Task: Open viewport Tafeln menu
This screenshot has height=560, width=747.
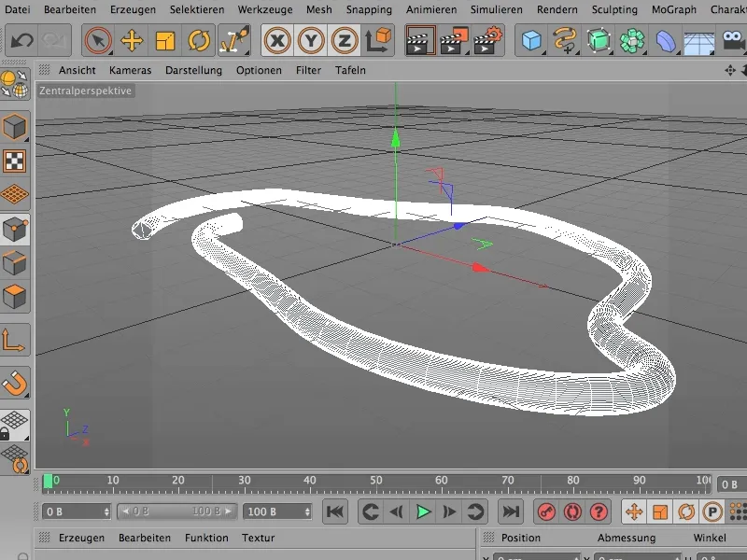Action: (350, 71)
